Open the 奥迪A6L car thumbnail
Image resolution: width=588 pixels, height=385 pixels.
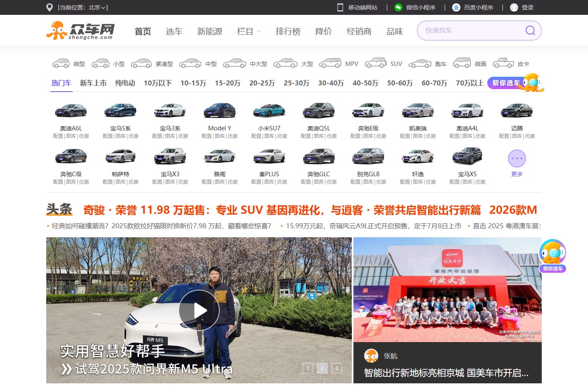point(71,111)
